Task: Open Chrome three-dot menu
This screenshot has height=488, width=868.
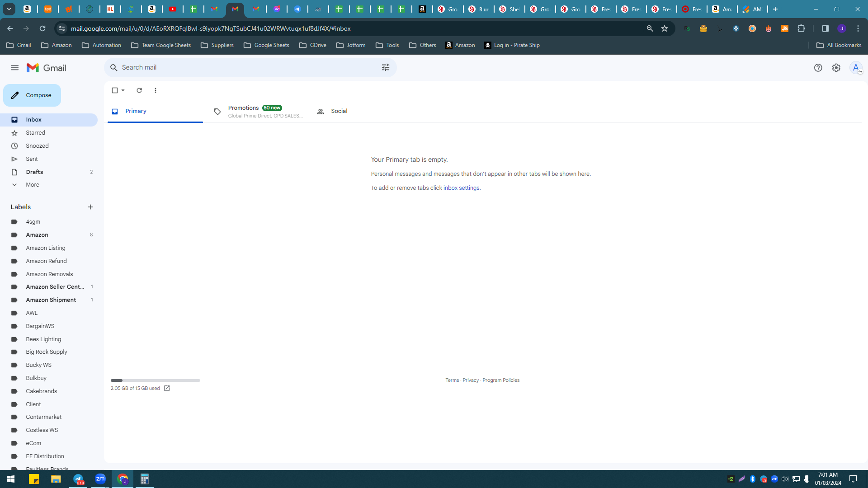Action: click(x=858, y=28)
